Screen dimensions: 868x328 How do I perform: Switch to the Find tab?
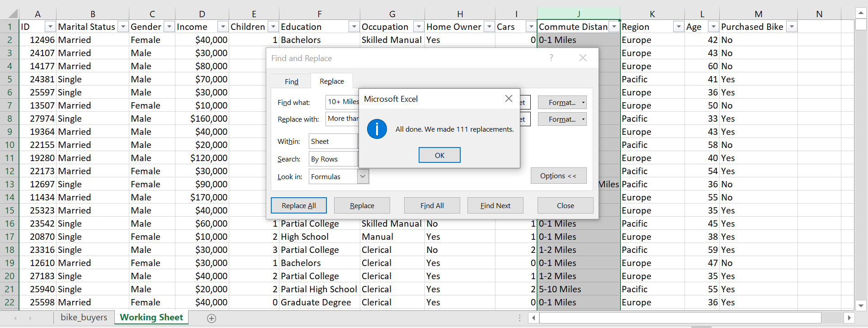[292, 81]
